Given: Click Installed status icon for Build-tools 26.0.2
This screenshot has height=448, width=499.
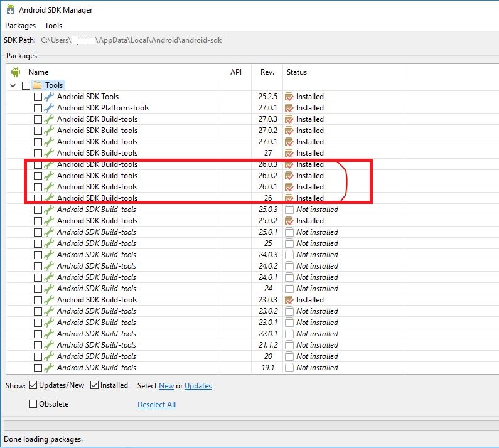Looking at the screenshot, I should 289,176.
